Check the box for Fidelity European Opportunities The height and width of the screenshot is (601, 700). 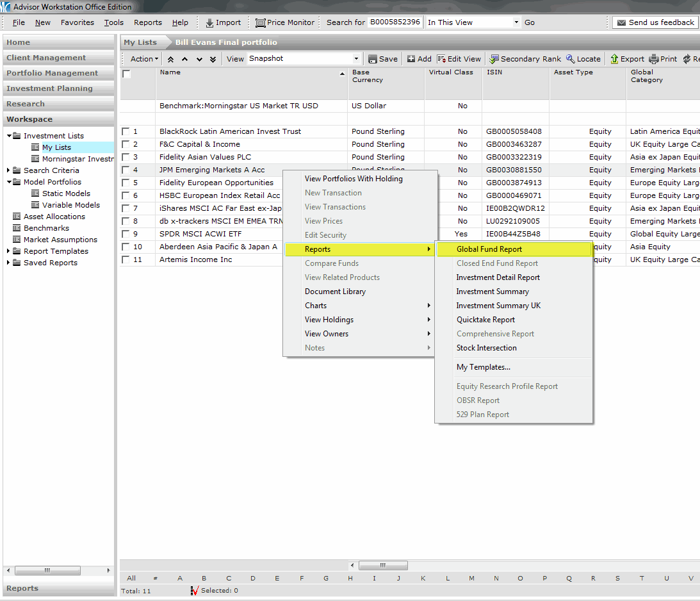click(x=126, y=183)
